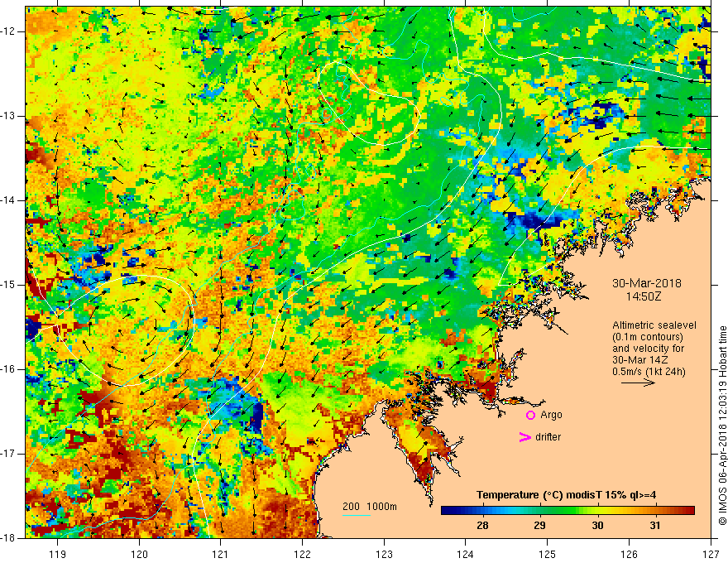Click the latitude label '-17'
The image size is (728, 563).
[x=9, y=454]
